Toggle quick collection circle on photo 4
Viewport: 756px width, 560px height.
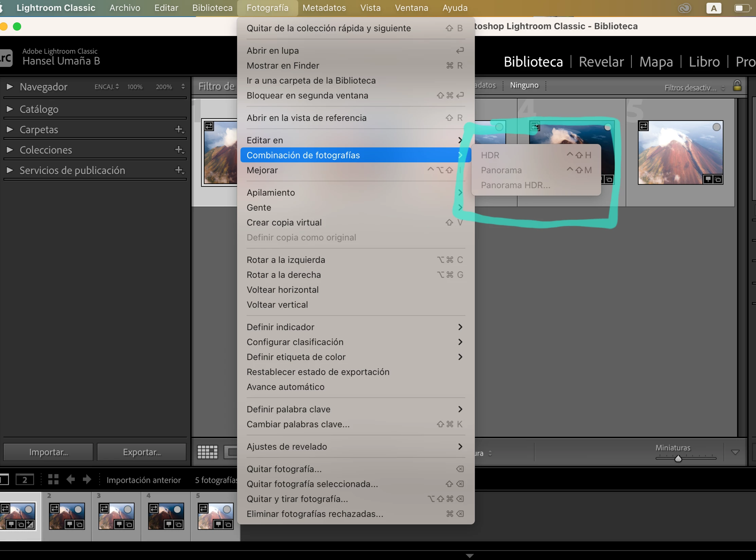608,127
